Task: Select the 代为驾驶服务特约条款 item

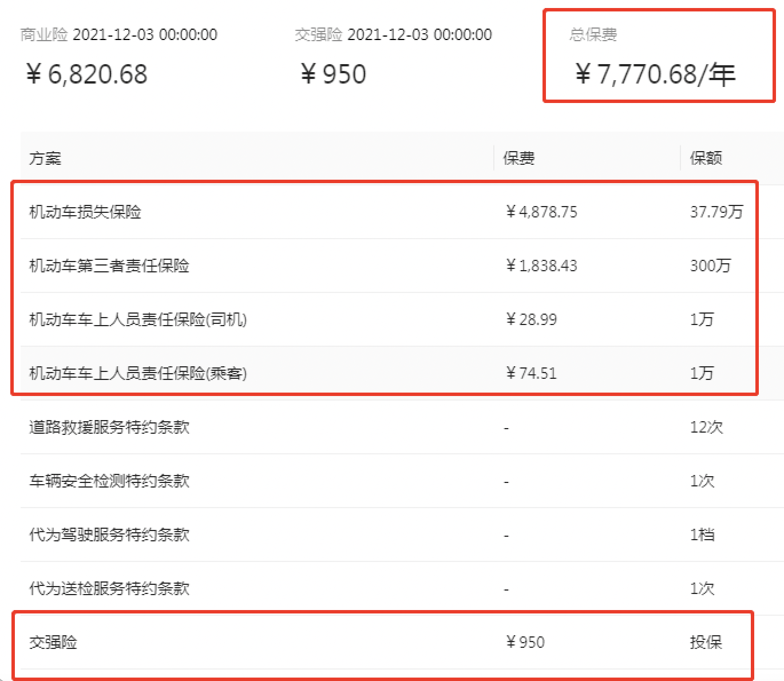Action: coord(109,535)
